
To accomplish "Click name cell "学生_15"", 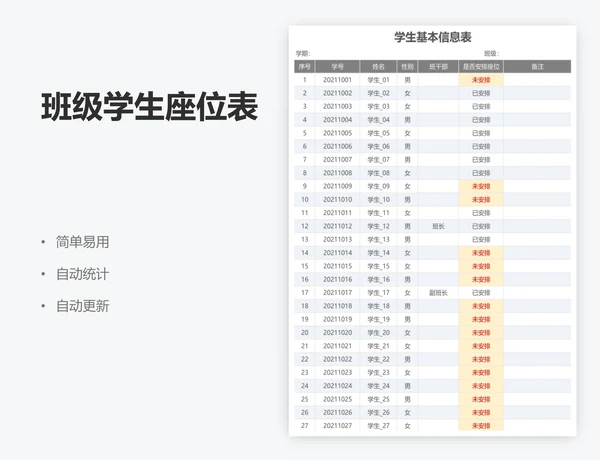I will click(378, 266).
